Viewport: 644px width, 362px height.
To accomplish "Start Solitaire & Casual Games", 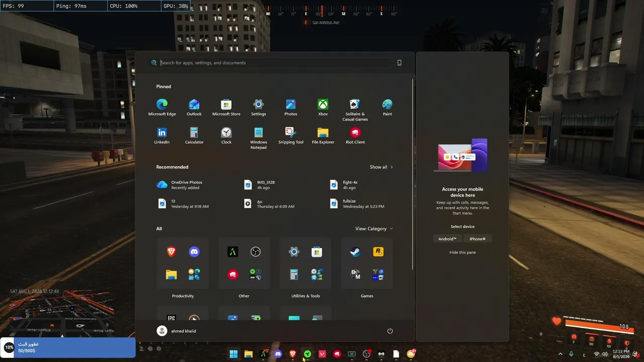I will click(355, 110).
